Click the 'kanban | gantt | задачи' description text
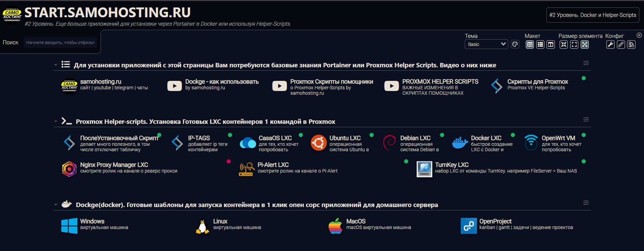The height and width of the screenshot is (251, 644). click(x=526, y=227)
